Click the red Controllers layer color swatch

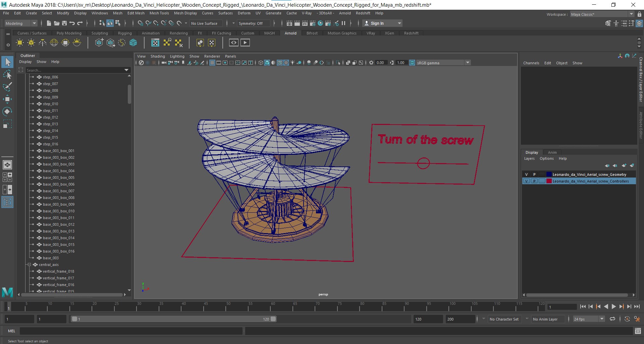549,181
